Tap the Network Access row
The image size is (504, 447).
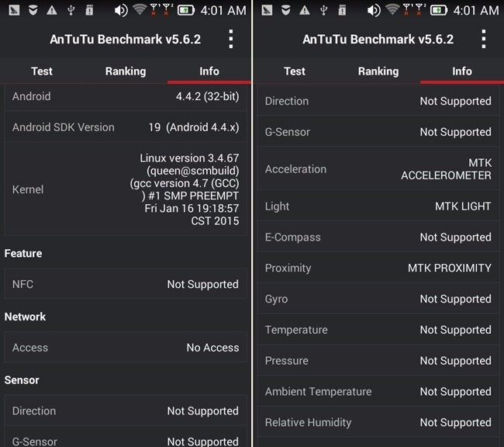(126, 348)
